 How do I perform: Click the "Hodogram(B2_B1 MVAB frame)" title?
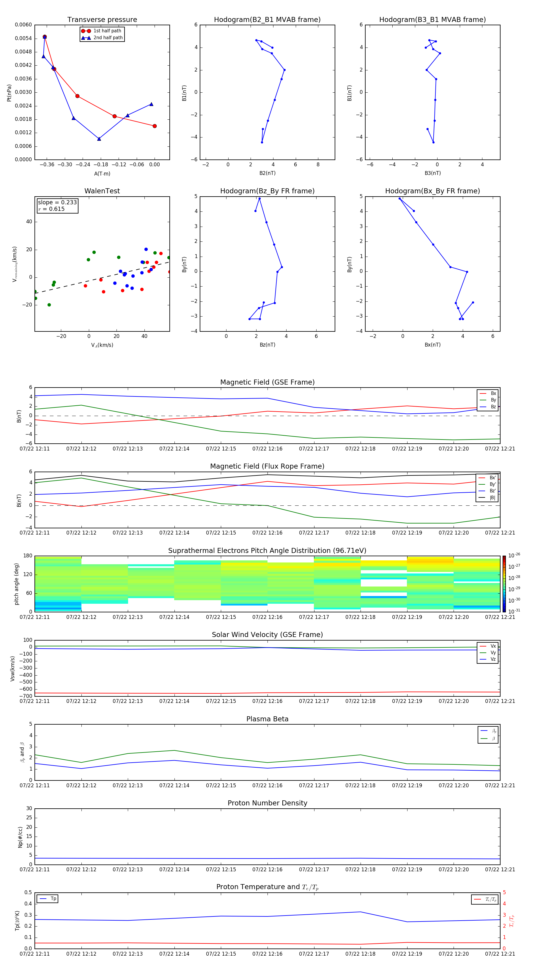pos(267,20)
